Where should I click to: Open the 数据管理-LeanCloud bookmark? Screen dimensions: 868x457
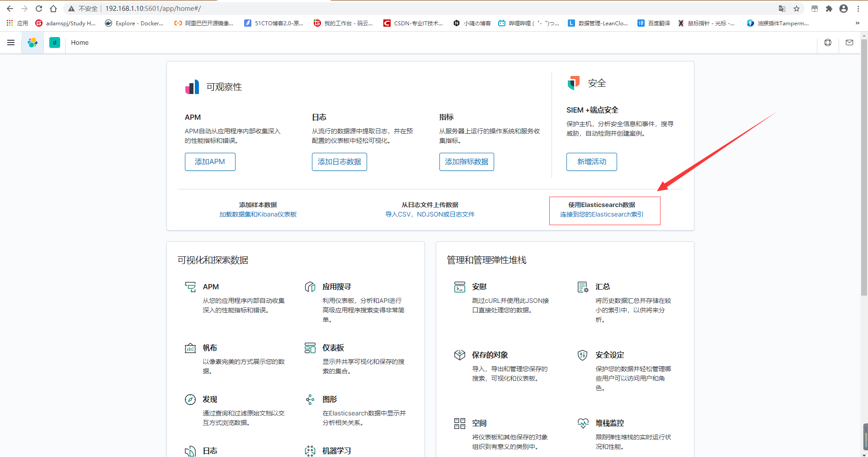click(598, 23)
